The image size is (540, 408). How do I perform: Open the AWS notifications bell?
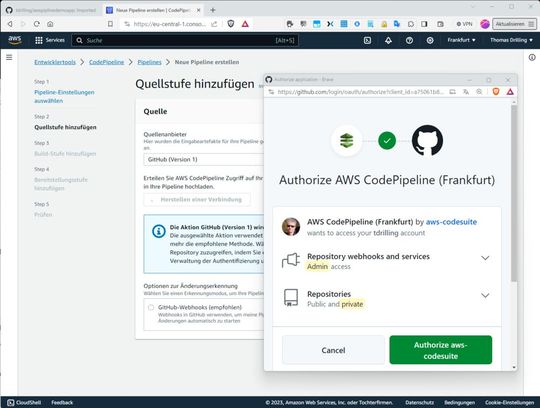coord(388,40)
